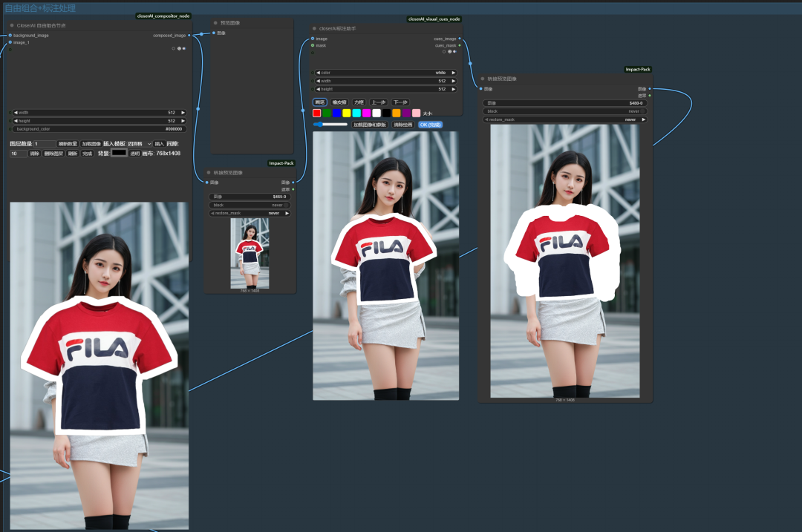Click the Impact-Pack badge on the right node

(x=638, y=69)
